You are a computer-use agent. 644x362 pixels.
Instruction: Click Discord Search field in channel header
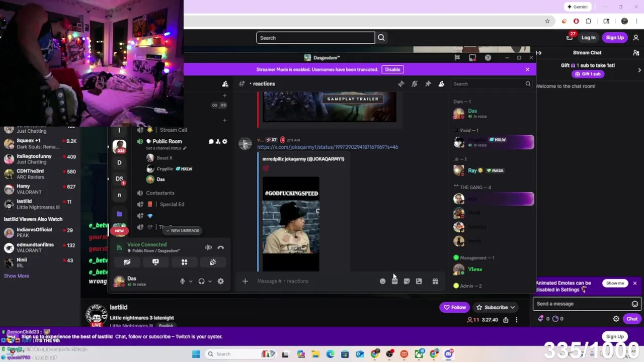[492, 84]
